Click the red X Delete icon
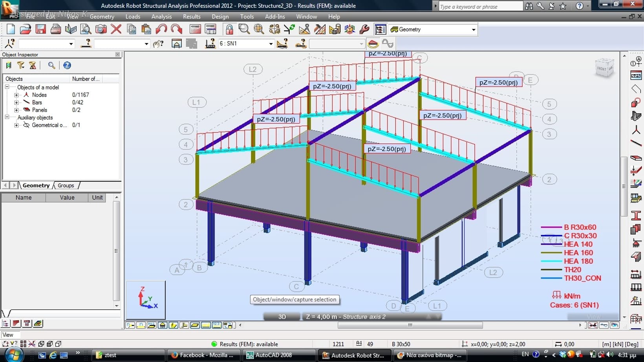644x362 pixels. [x=116, y=29]
